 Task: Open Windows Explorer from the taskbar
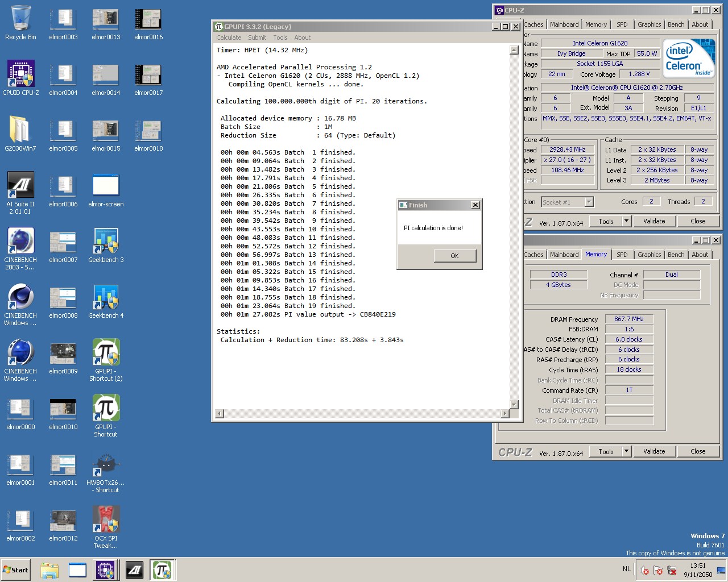(x=49, y=570)
